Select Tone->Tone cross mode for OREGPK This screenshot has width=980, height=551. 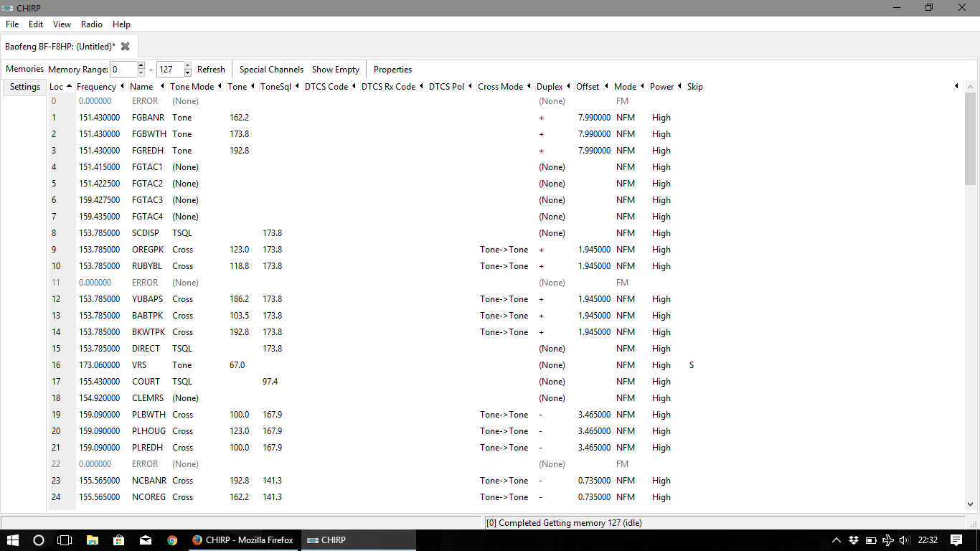504,250
